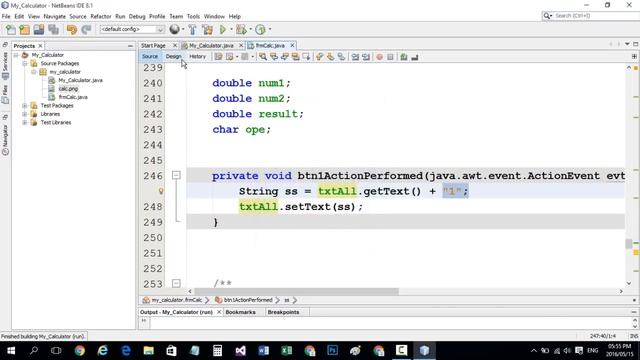Expand the Libraries node

click(25, 114)
